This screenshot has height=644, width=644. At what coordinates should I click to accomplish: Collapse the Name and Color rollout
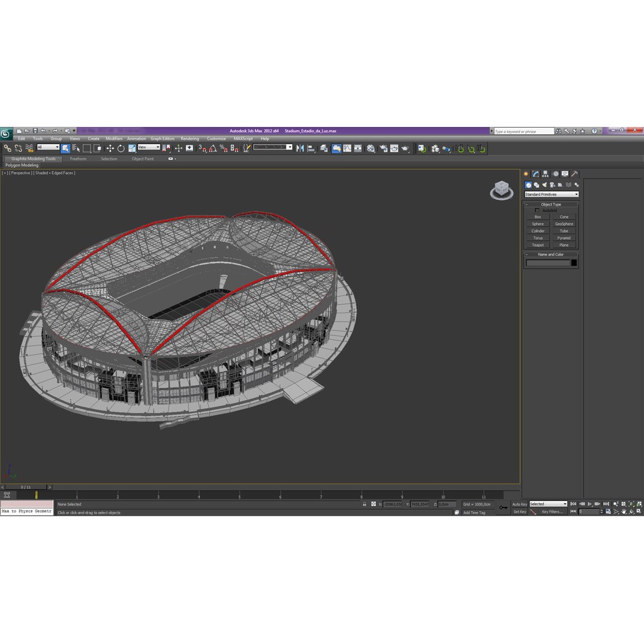pos(551,254)
